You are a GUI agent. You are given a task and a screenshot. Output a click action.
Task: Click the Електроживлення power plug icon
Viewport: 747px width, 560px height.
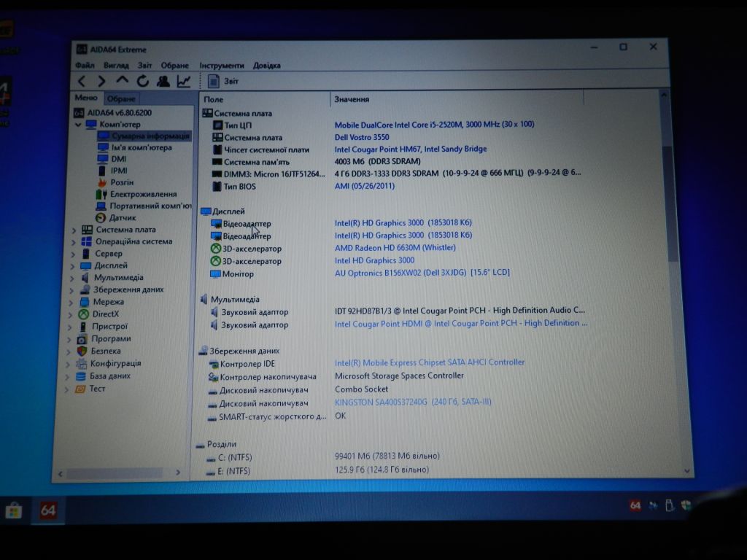coord(101,194)
